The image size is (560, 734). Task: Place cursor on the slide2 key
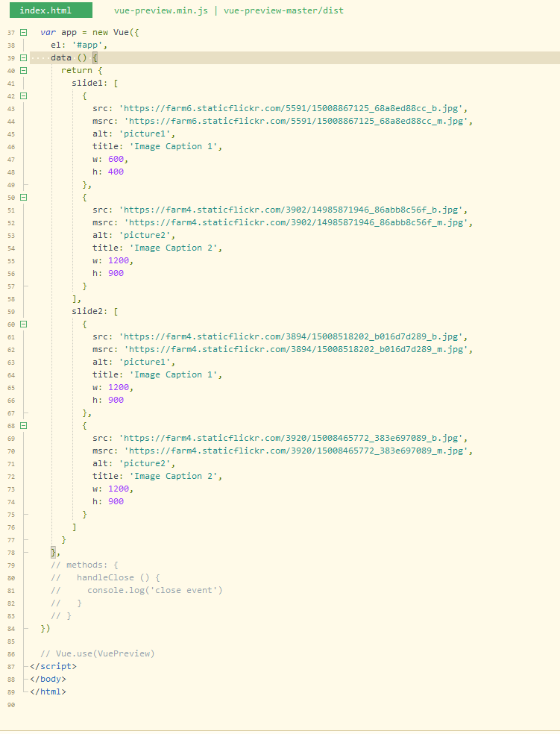coord(89,311)
